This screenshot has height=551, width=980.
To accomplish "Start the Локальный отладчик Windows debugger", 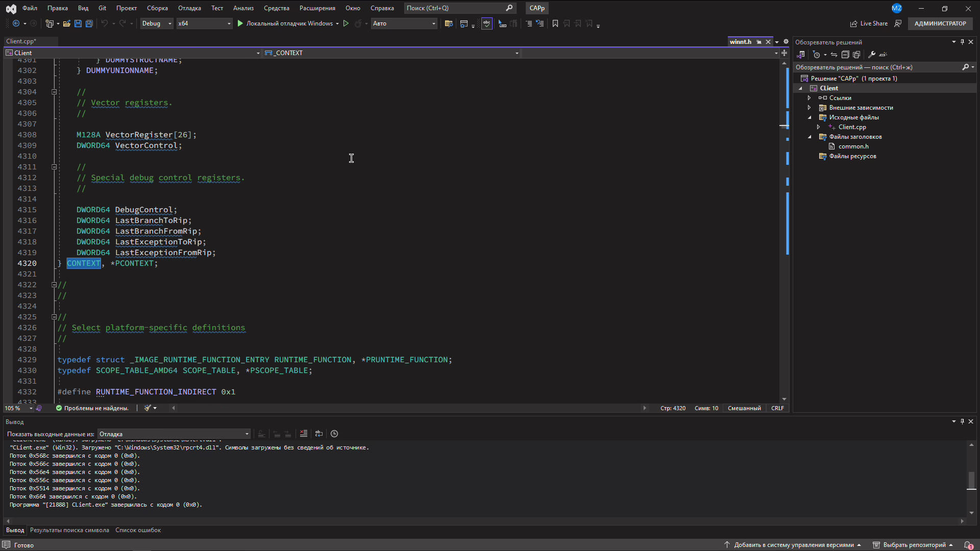I will pyautogui.click(x=240, y=23).
